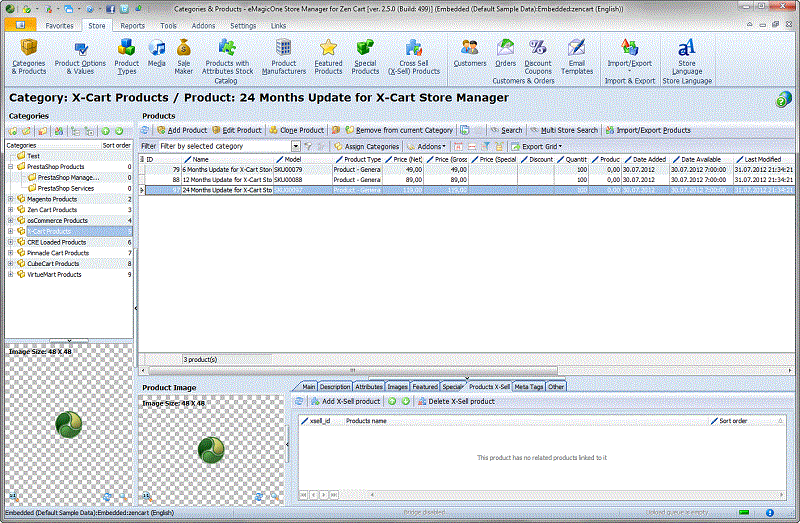Open the category filter dropdown
The width and height of the screenshot is (800, 523).
295,146
